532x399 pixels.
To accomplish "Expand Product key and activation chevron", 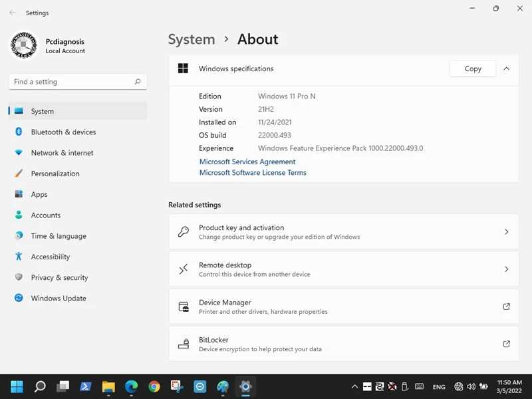I will [506, 232].
